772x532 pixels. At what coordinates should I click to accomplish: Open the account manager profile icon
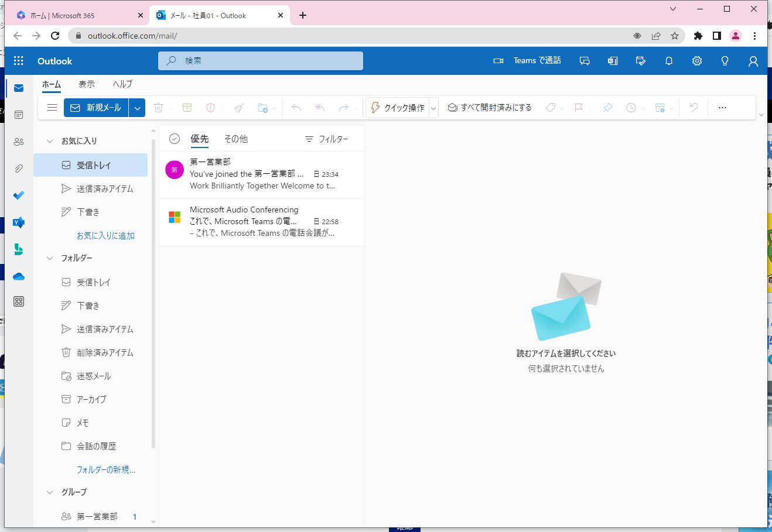[x=753, y=61]
